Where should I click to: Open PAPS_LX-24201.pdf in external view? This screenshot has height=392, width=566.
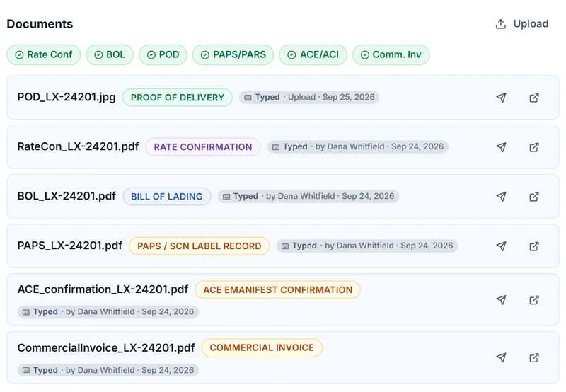point(534,246)
